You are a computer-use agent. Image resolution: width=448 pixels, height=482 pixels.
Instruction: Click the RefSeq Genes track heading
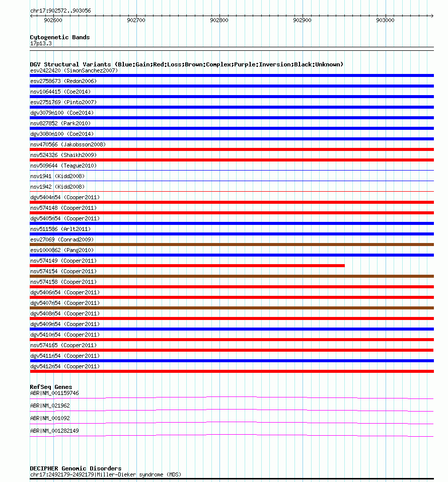tap(51, 387)
